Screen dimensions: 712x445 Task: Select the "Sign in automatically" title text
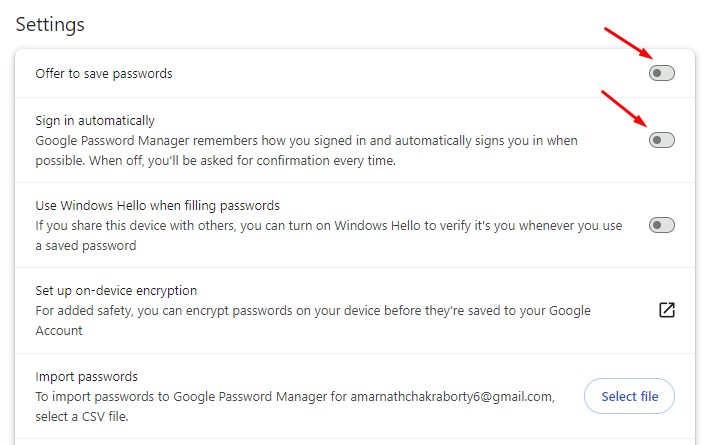click(95, 121)
